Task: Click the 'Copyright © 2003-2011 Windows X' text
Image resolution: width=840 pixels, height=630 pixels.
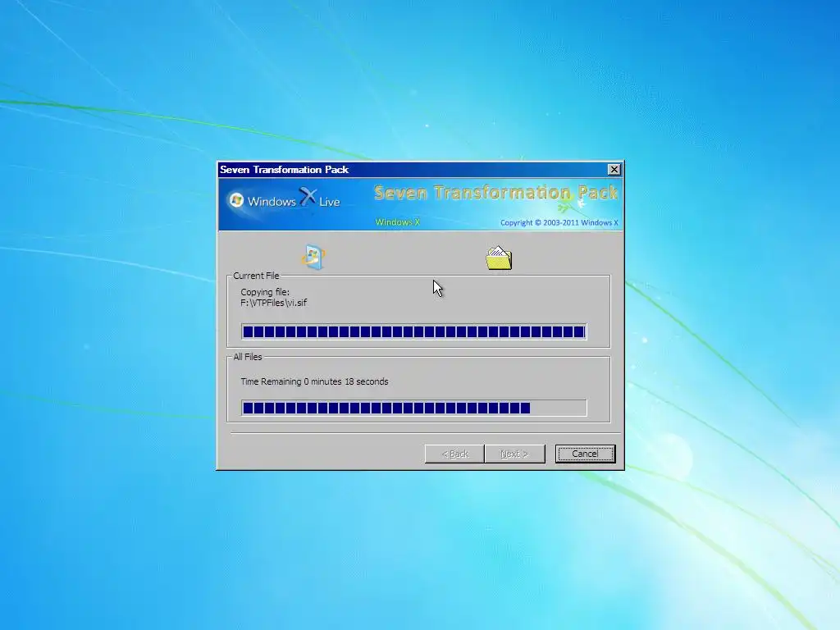Action: click(x=559, y=223)
